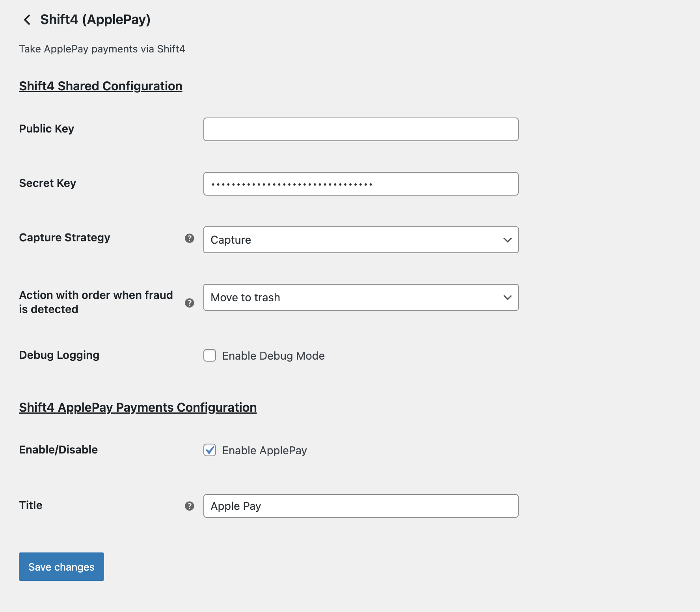Show help tooltip for Title field
The width and height of the screenshot is (700, 612).
(190, 506)
